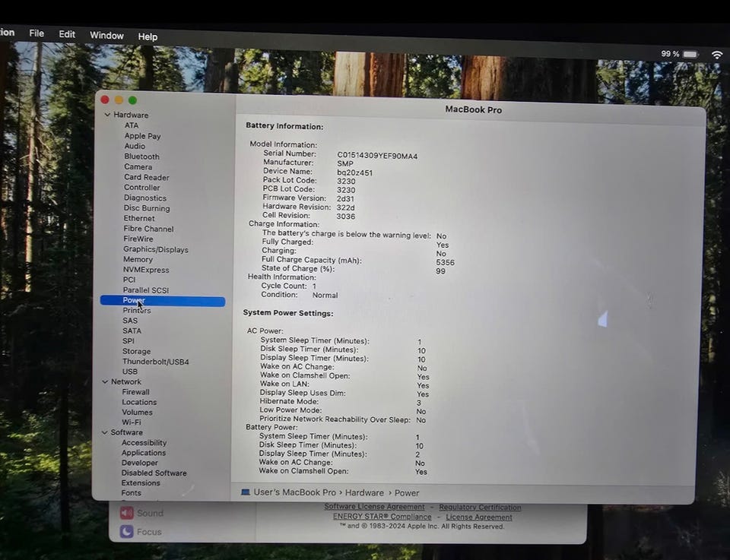Click the Wi-Fi icon in menu bar
Image resolution: width=730 pixels, height=560 pixels.
point(717,55)
